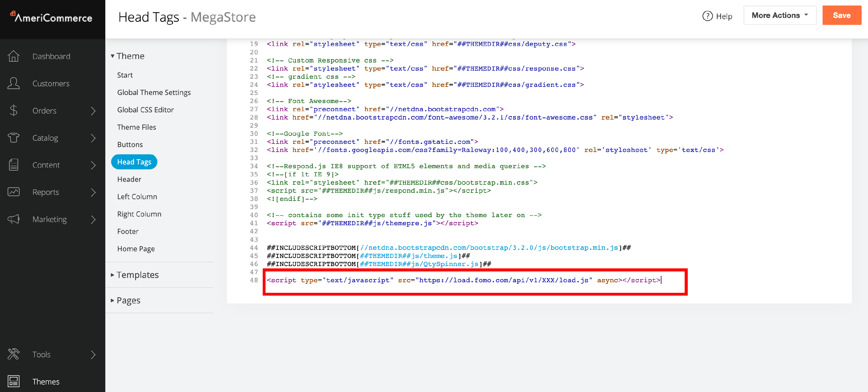Screen dimensions: 868x392
Task: Click the Marketing megaphone icon
Action: click(x=14, y=219)
